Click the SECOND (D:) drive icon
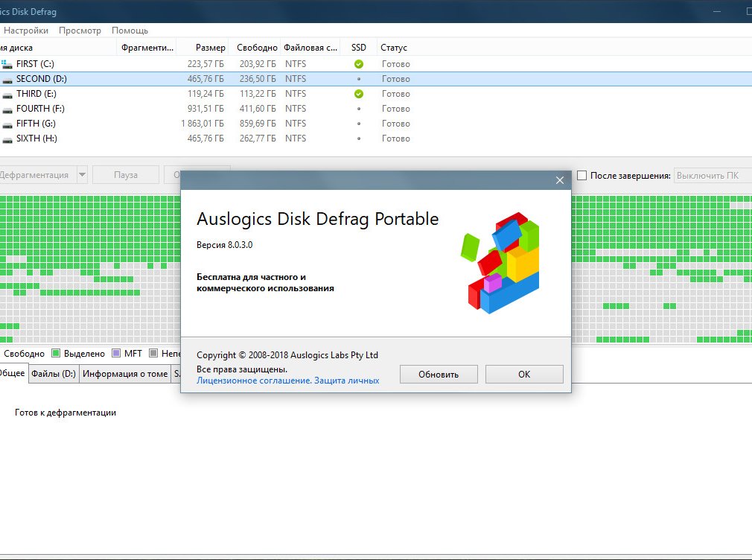This screenshot has width=752, height=560. pyautogui.click(x=7, y=79)
